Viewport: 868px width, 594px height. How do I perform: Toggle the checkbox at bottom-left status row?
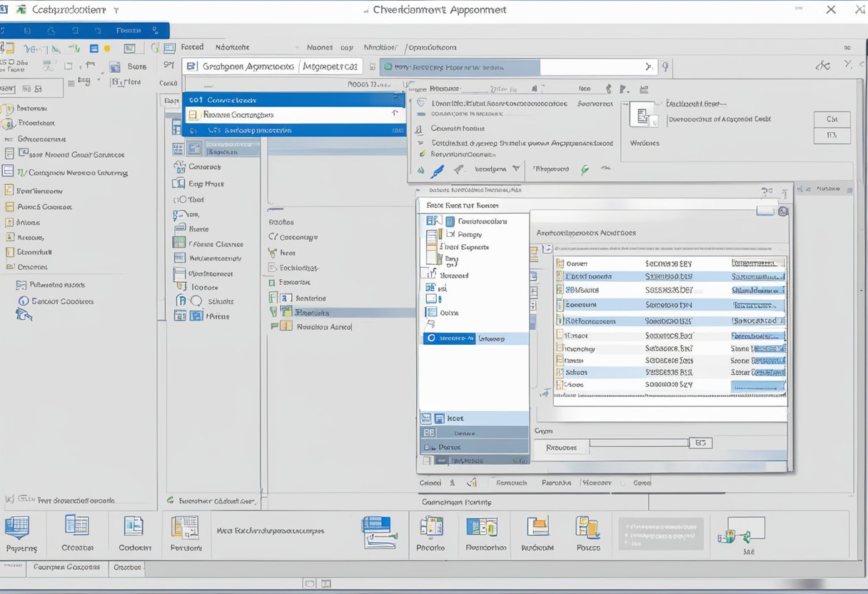tap(9, 500)
